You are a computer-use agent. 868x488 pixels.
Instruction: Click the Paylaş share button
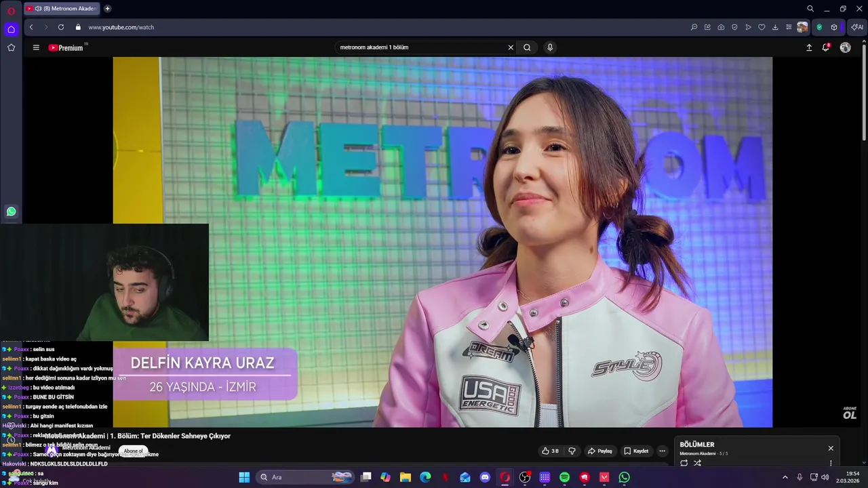(599, 451)
